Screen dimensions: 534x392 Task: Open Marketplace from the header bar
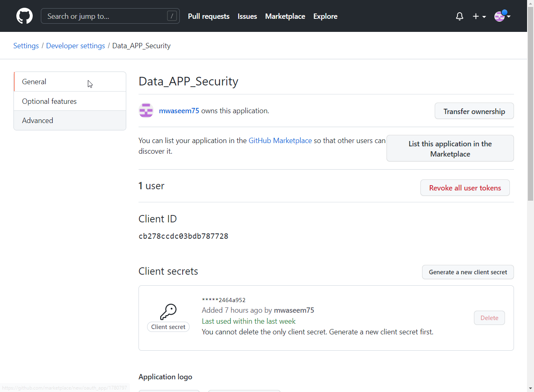285,16
